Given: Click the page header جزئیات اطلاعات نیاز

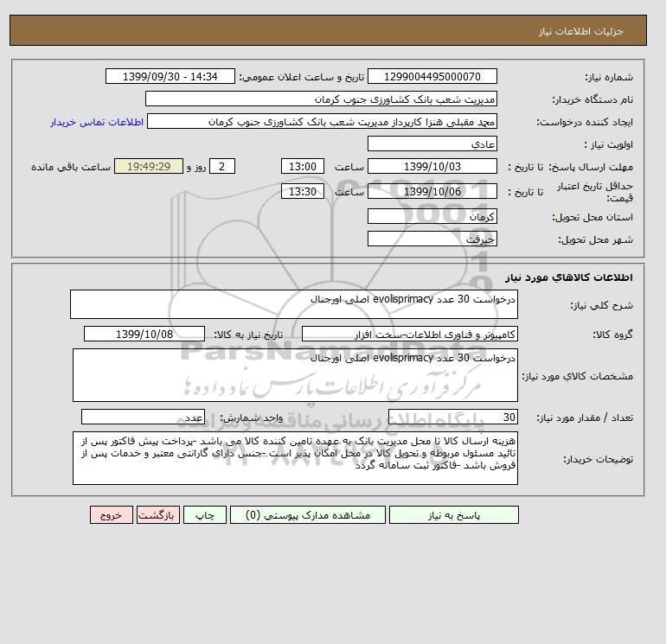Looking at the screenshot, I should pos(580,31).
